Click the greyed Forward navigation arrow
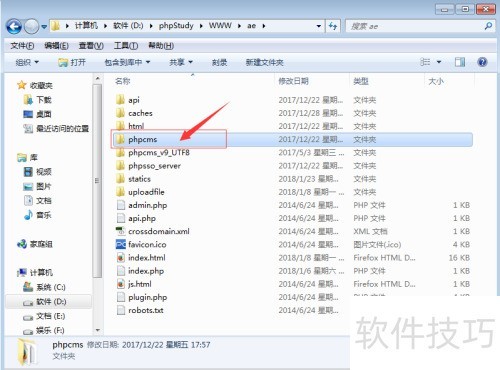 (31, 26)
